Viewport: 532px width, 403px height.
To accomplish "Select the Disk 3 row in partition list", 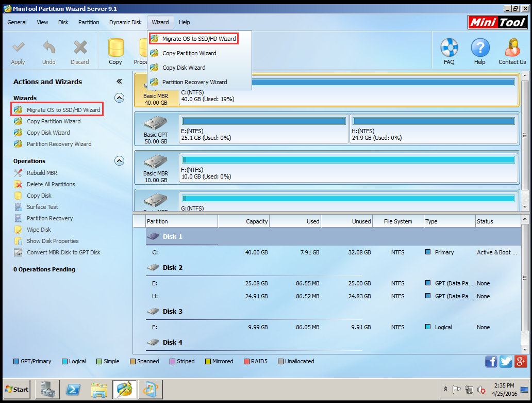I will 334,311.
